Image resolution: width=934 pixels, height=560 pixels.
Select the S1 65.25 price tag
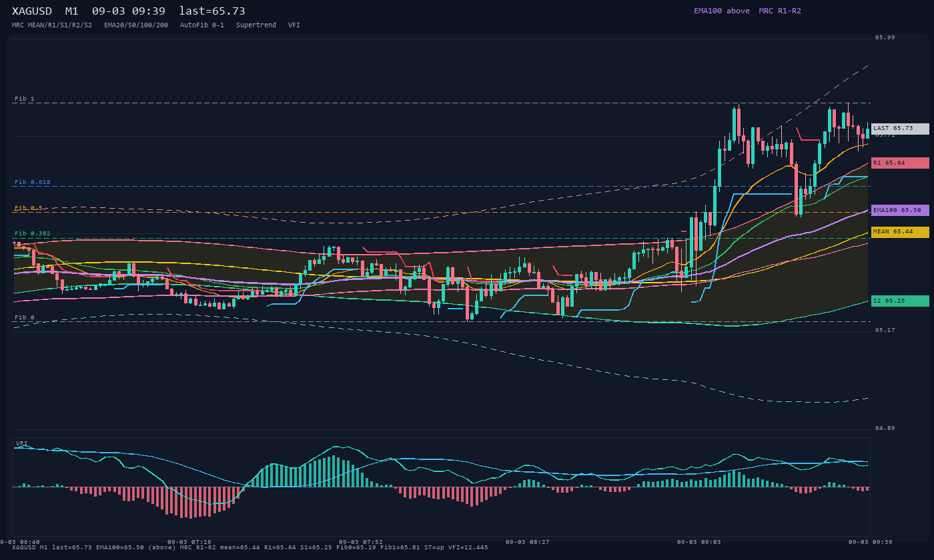pyautogui.click(x=900, y=301)
